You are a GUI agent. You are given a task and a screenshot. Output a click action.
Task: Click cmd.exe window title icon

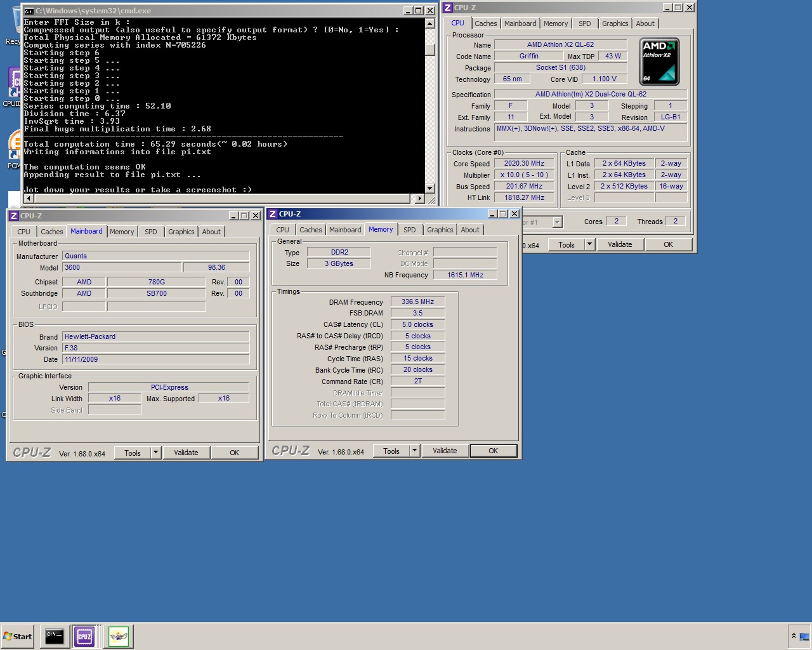point(29,11)
